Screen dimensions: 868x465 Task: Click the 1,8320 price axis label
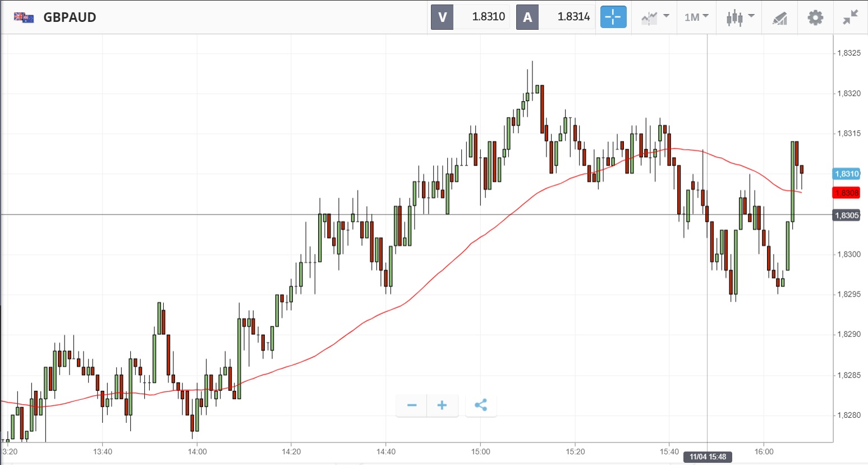tap(848, 93)
